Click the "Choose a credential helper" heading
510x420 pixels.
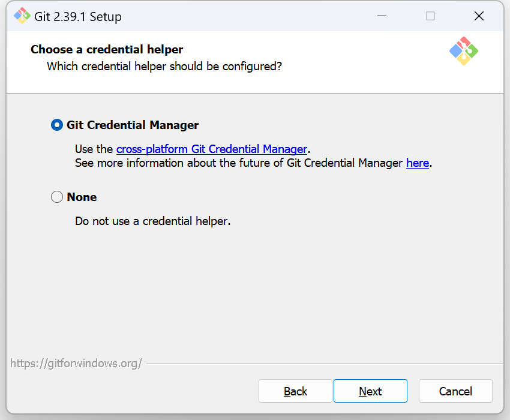pyautogui.click(x=107, y=49)
